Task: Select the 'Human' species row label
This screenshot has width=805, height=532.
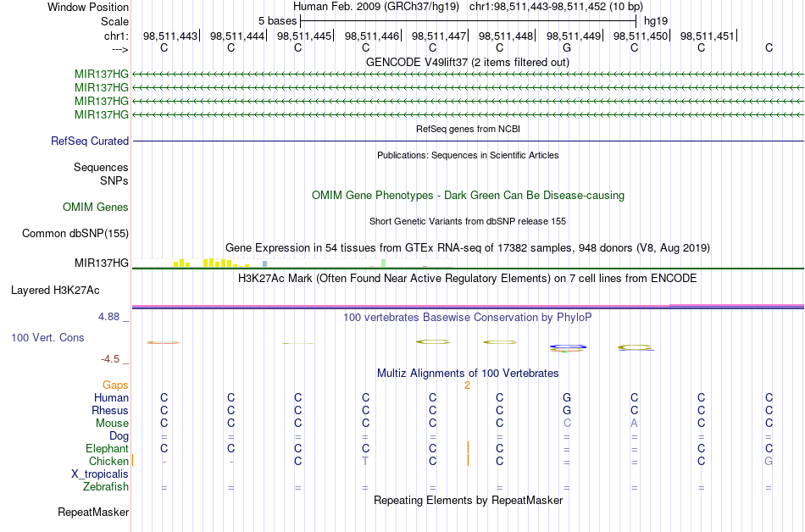Action: (x=111, y=398)
